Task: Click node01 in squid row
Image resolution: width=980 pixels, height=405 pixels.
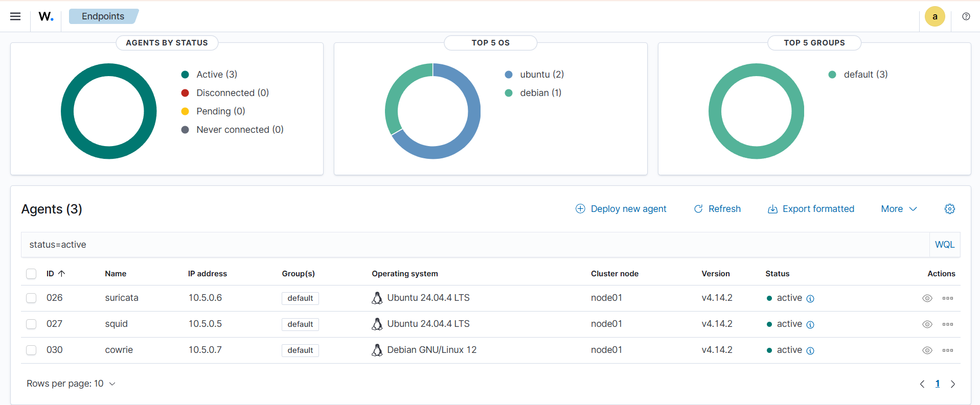Action: pos(606,324)
